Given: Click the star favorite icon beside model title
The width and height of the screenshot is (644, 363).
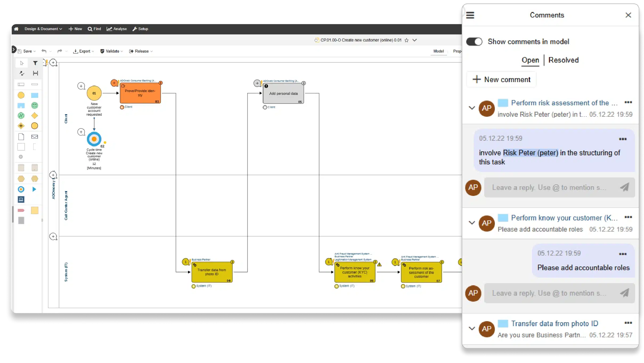Looking at the screenshot, I should [406, 40].
